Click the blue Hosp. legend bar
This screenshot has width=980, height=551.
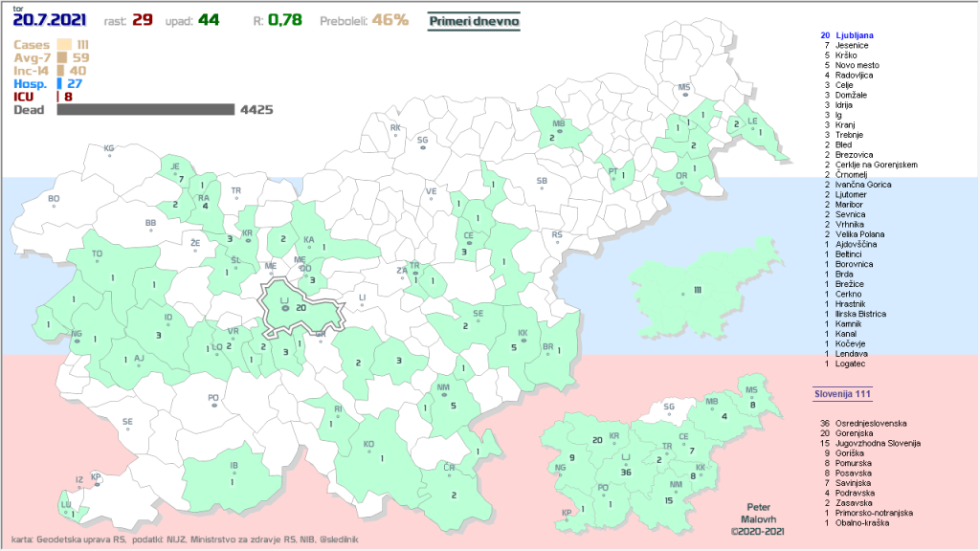pyautogui.click(x=60, y=84)
